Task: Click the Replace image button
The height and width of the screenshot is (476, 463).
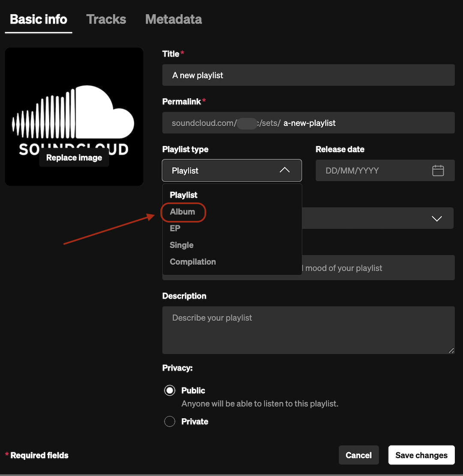Action: [x=74, y=158]
